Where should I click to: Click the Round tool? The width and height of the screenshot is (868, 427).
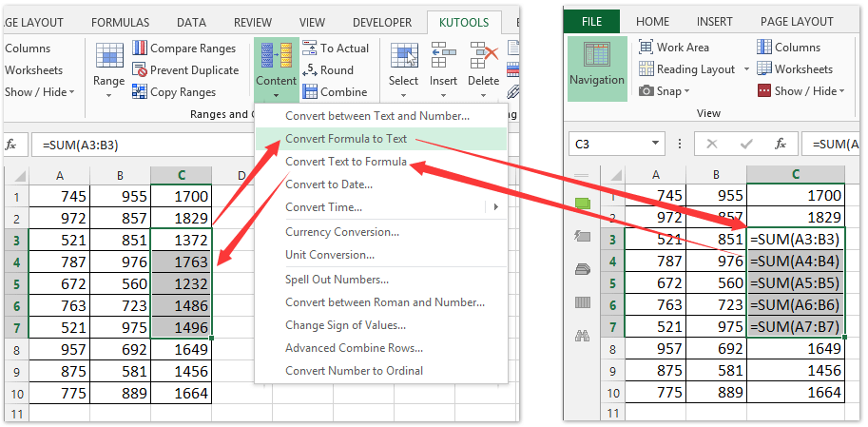click(x=310, y=70)
